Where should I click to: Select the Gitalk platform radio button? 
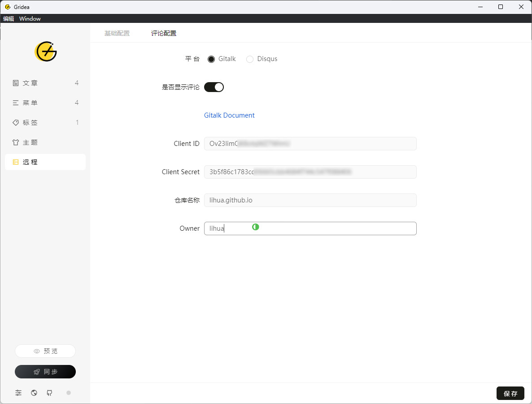(211, 59)
